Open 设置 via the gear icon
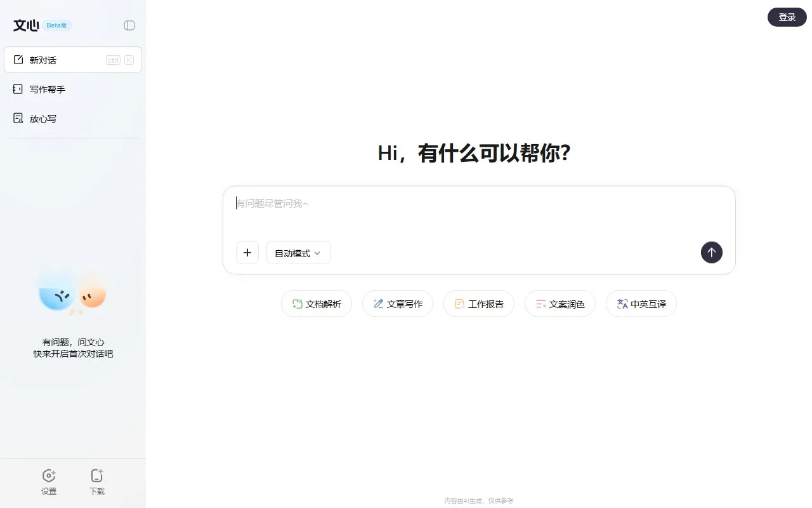This screenshot has height=508, width=812. coord(49,475)
